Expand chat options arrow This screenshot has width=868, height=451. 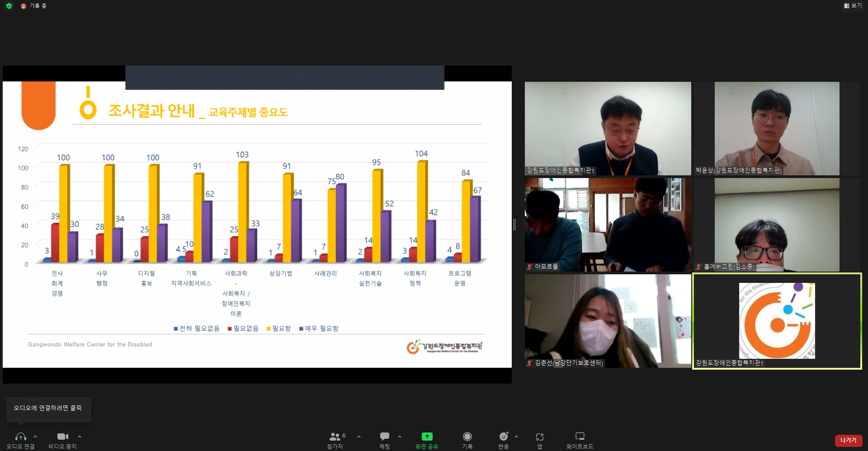[400, 437]
